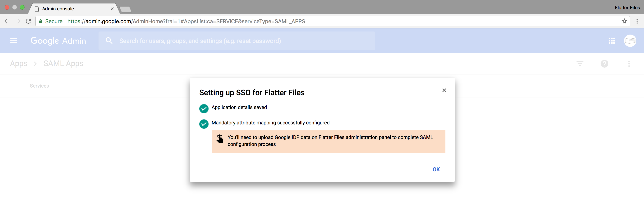This screenshot has width=644, height=207.
Task: Click the Google Admin logo
Action: point(58,41)
